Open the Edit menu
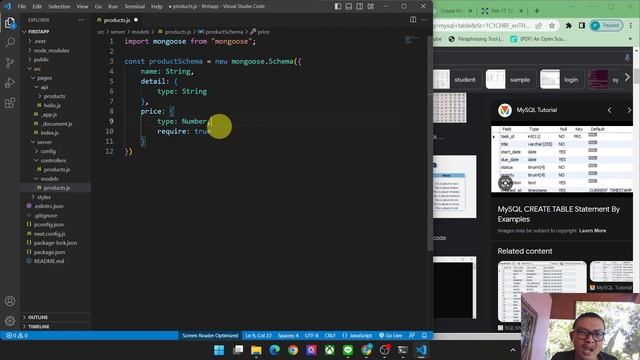 [37, 6]
